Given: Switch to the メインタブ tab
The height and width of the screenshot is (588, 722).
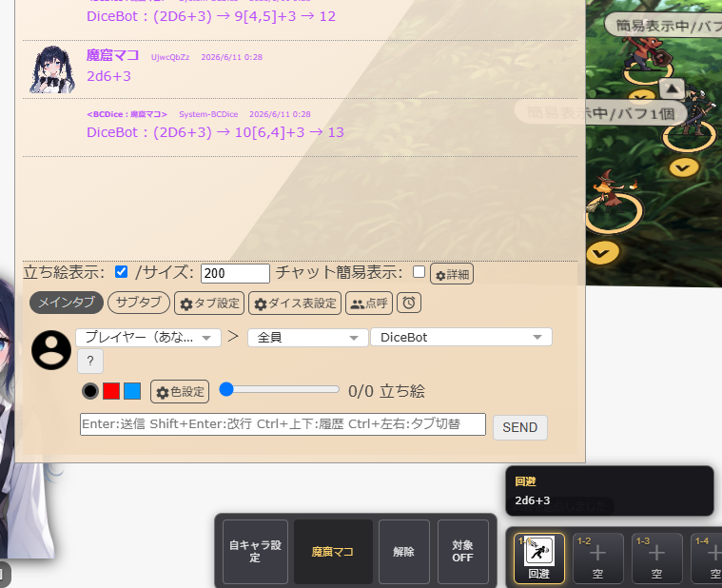Looking at the screenshot, I should coord(67,303).
